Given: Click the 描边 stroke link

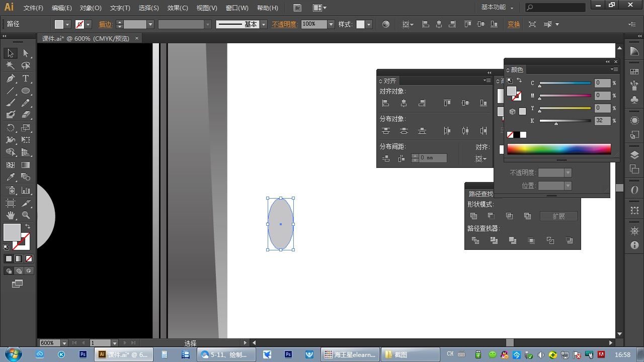Looking at the screenshot, I should (105, 24).
